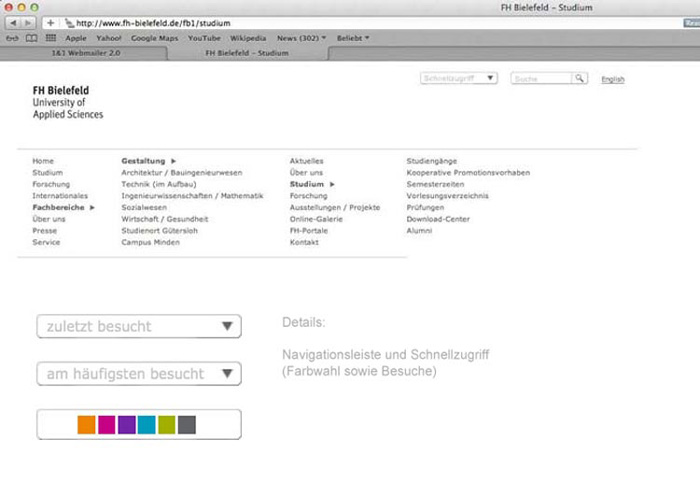This screenshot has width=700, height=497.
Task: Click the search magnifier icon
Action: pos(580,78)
